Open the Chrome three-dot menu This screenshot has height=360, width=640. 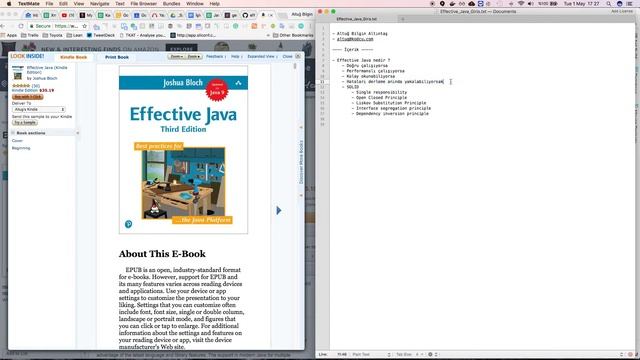310,26
